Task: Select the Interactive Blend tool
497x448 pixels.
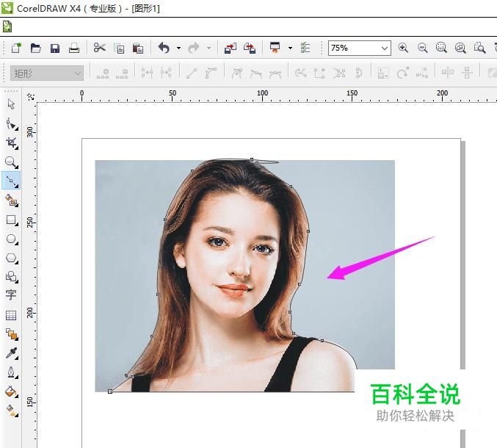Action: [x=12, y=334]
